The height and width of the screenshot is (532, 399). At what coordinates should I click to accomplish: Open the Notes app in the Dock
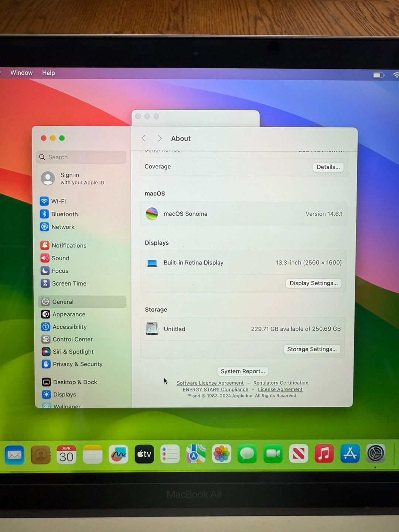93,454
